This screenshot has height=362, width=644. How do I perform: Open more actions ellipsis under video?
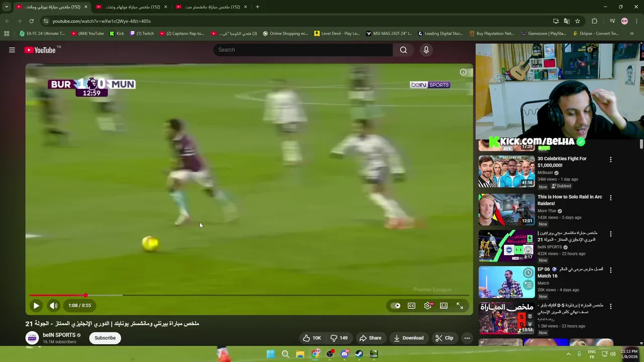pyautogui.click(x=467, y=338)
